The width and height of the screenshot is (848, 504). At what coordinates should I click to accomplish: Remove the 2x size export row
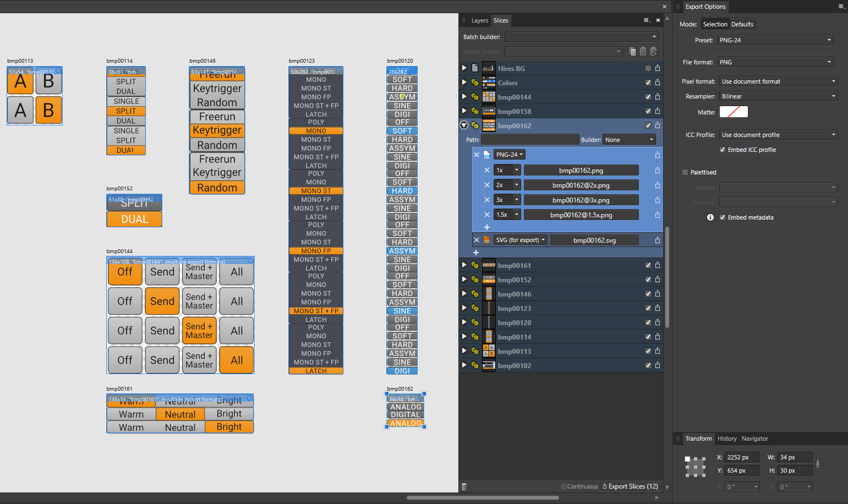pos(487,185)
